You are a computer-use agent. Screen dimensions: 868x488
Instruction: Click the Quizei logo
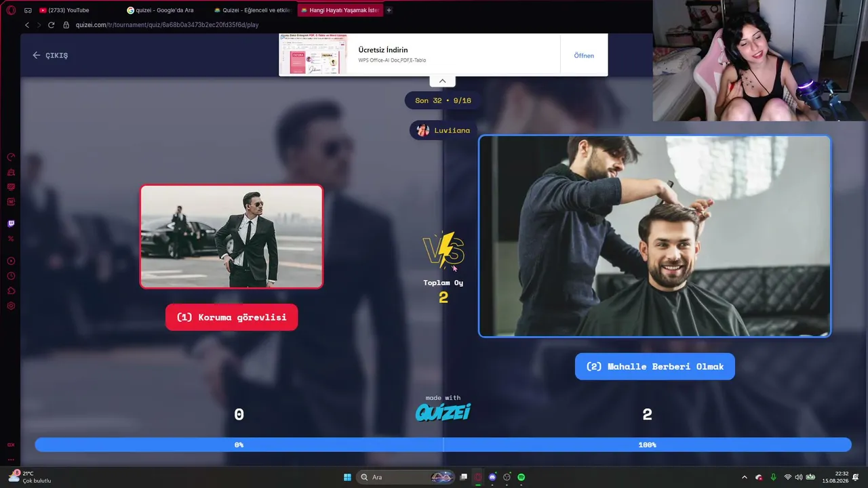443,412
